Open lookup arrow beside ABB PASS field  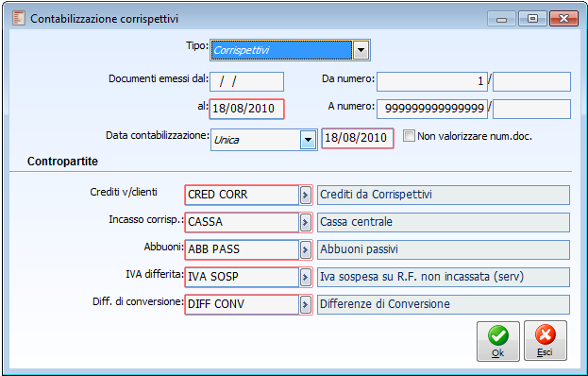tap(305, 250)
